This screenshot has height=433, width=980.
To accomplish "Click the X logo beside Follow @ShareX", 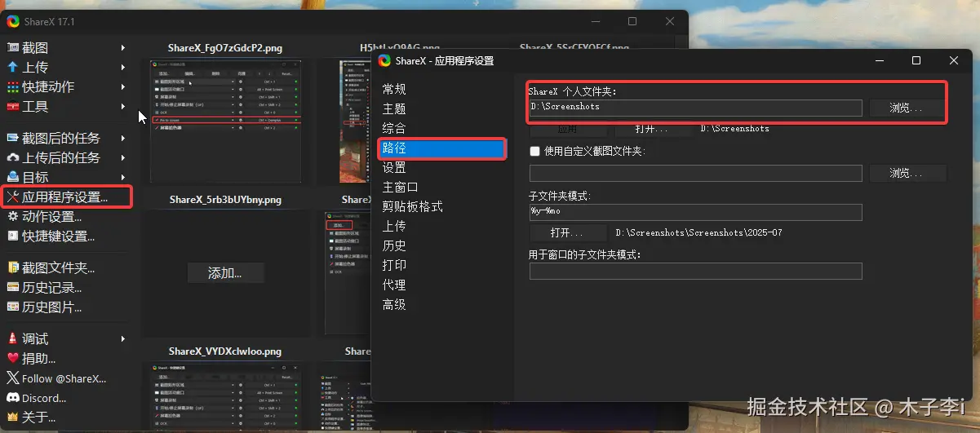I will click(x=12, y=378).
